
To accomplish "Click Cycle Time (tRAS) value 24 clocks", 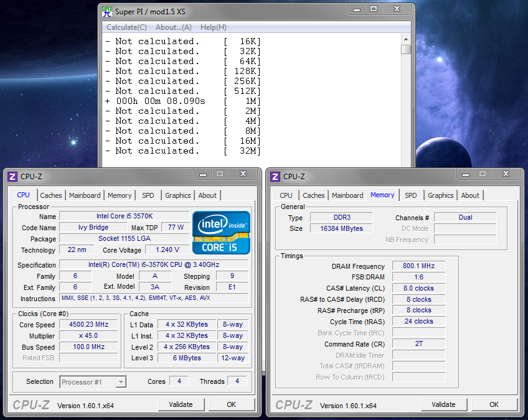I will [x=418, y=322].
